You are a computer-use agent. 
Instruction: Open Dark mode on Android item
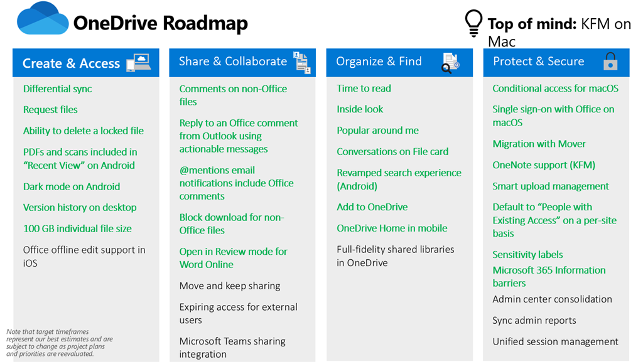pyautogui.click(x=72, y=186)
